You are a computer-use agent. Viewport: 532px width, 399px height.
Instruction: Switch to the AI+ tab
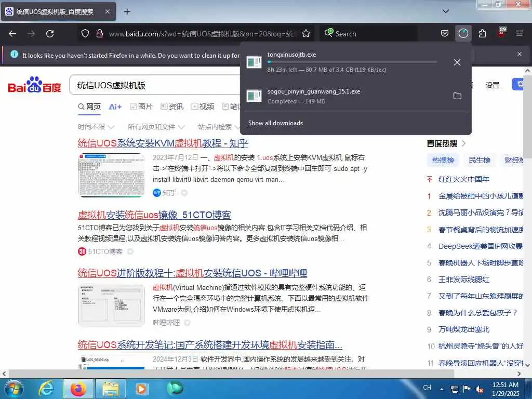115,107
